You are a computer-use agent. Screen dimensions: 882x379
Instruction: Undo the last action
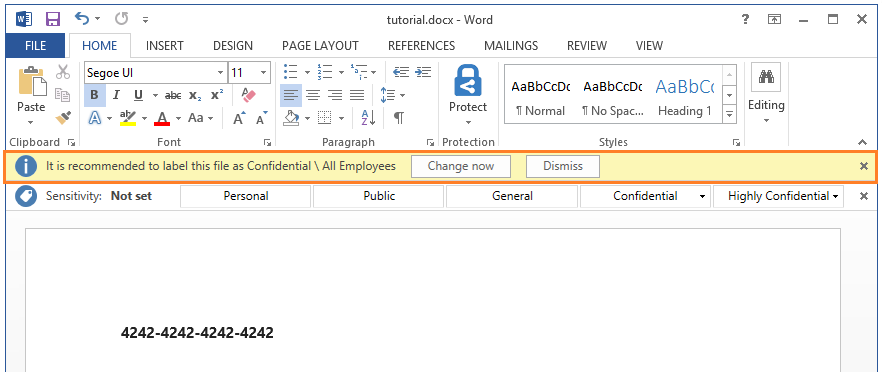pyautogui.click(x=82, y=19)
